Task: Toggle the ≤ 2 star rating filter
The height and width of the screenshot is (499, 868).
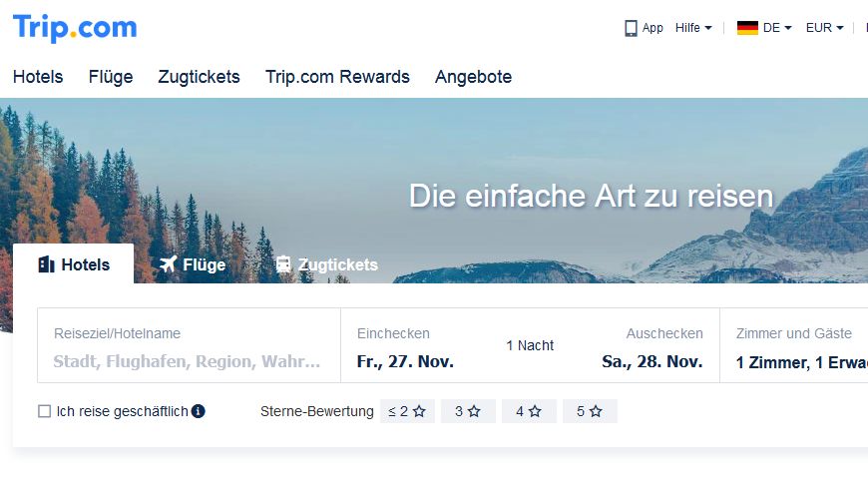Action: [407, 411]
